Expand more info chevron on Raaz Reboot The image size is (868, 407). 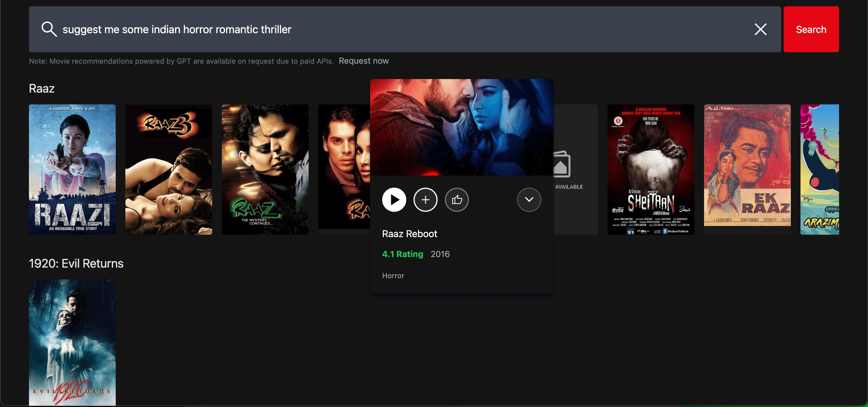(529, 200)
